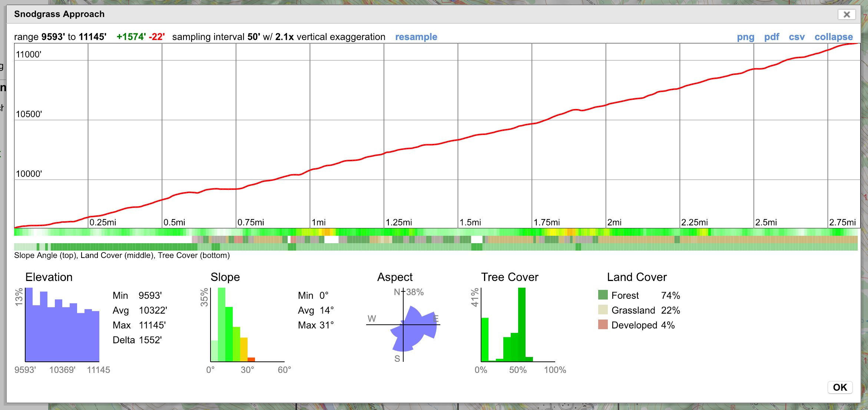The width and height of the screenshot is (868, 410).
Task: Export the profile as pdf
Action: click(x=772, y=37)
